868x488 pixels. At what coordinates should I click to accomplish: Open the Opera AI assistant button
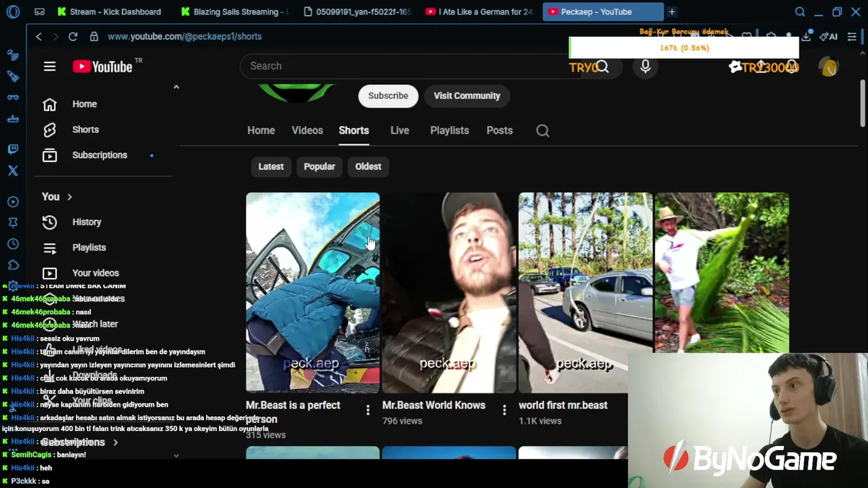tap(829, 37)
